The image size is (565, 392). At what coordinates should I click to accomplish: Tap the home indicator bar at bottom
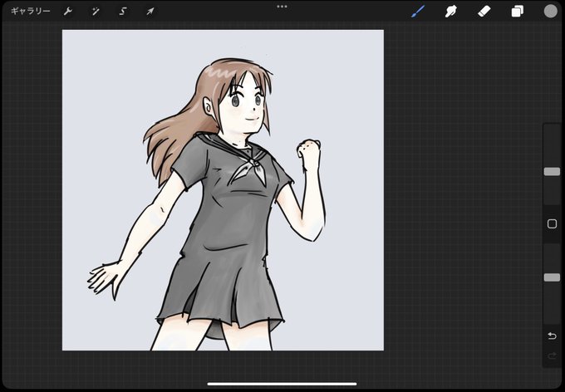coord(282,384)
